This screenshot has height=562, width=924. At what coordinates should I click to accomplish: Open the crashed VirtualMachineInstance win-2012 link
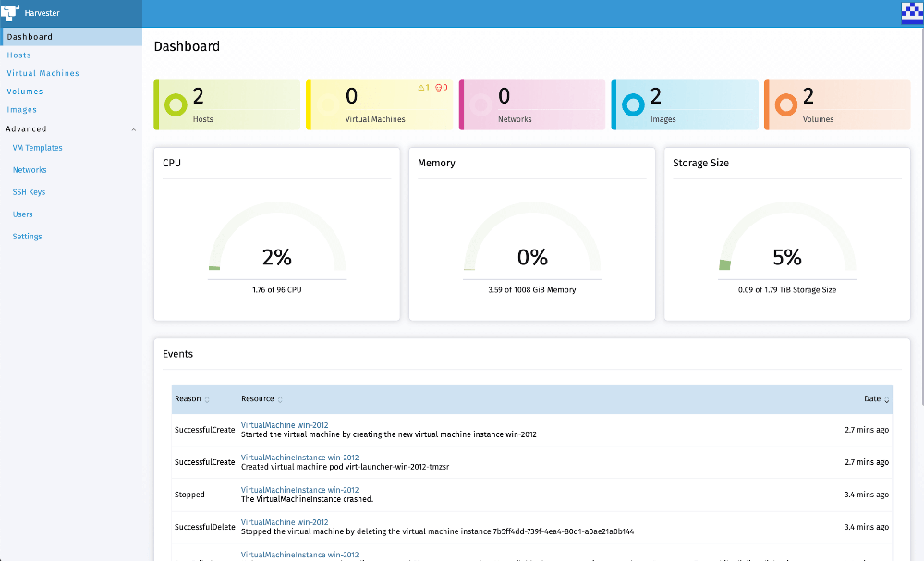(299, 490)
